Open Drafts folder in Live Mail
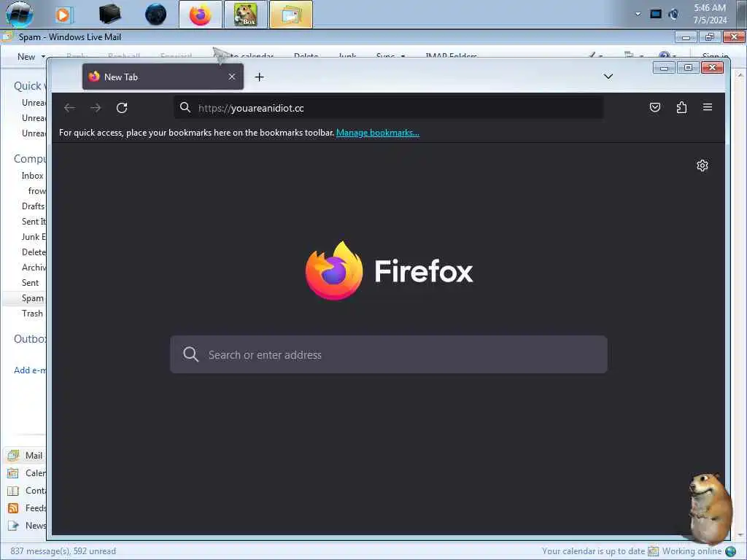 pyautogui.click(x=33, y=206)
